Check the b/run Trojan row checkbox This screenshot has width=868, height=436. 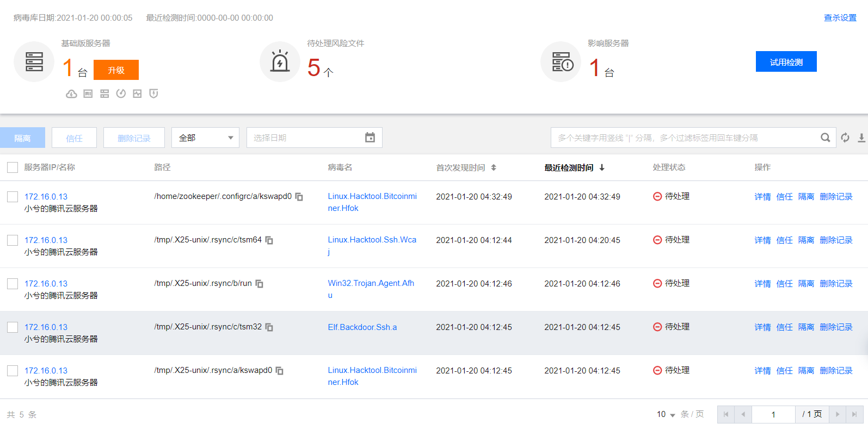(x=13, y=284)
